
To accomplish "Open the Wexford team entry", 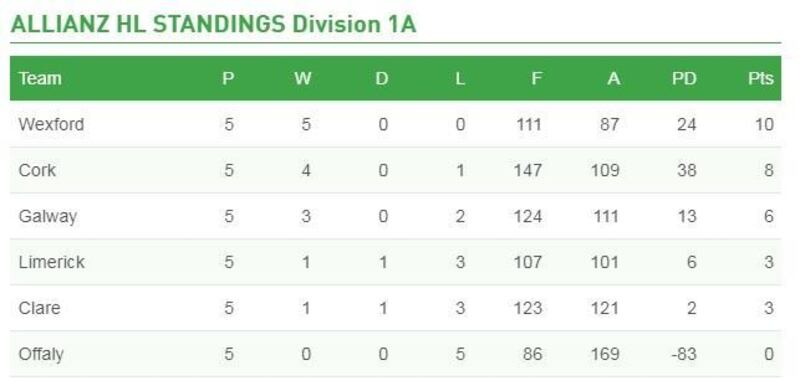I will pyautogui.click(x=51, y=124).
